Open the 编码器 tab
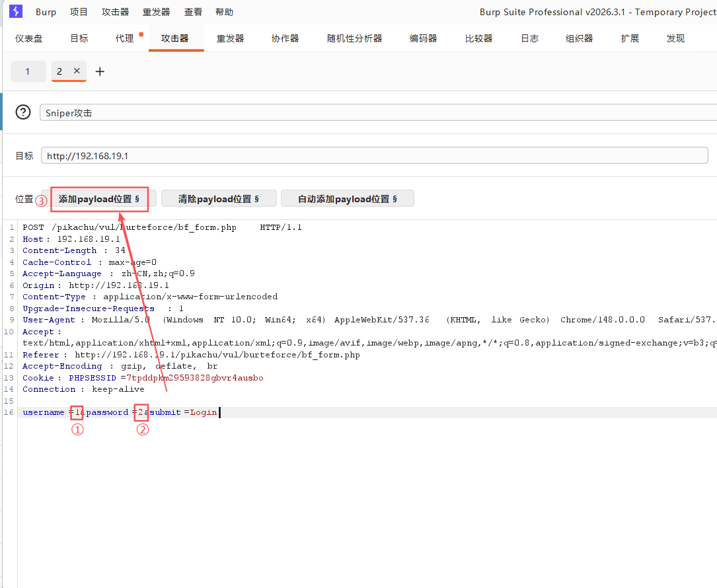This screenshot has width=717, height=588. pos(423,38)
